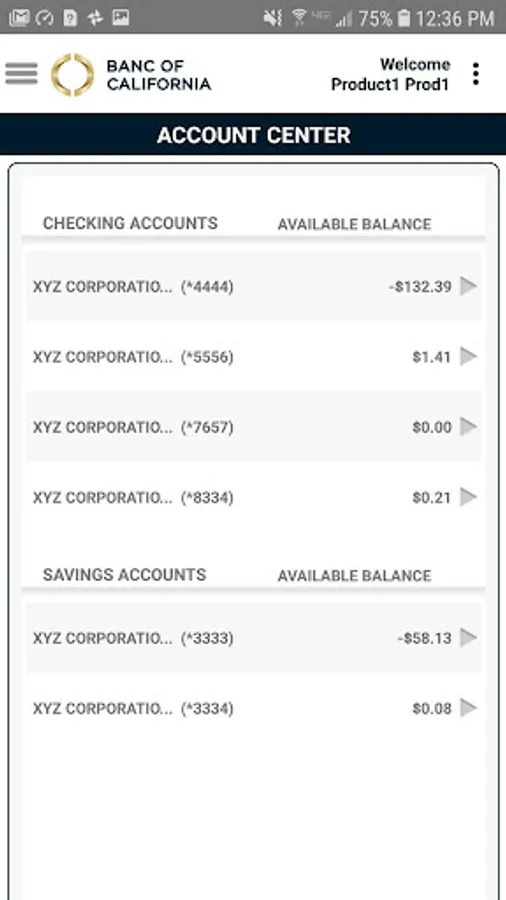Viewport: 506px width, 900px height.
Task: Tap the Wi-Fi status icon
Action: 299,18
